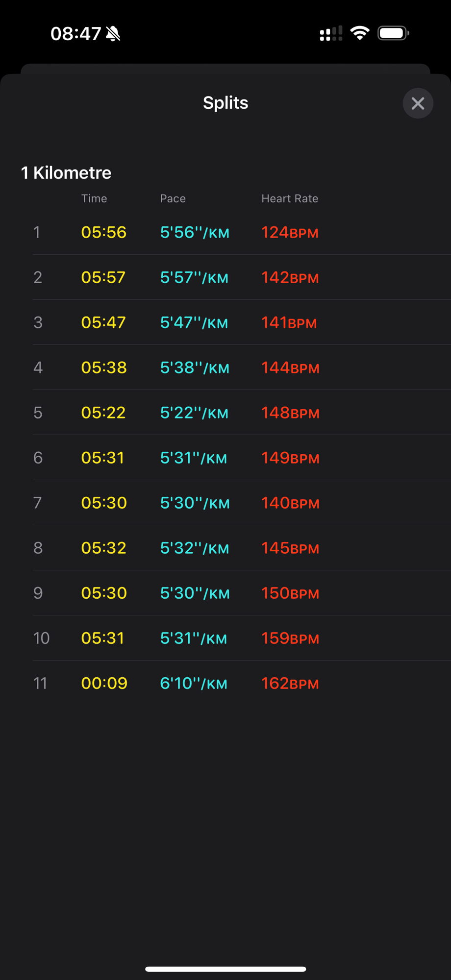Tap the battery status icon
The width and height of the screenshot is (451, 980).
tap(393, 33)
